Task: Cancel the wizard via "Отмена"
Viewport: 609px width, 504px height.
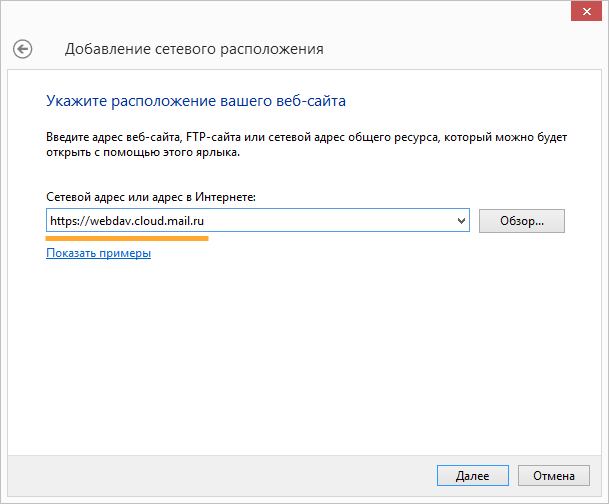Action: (553, 476)
